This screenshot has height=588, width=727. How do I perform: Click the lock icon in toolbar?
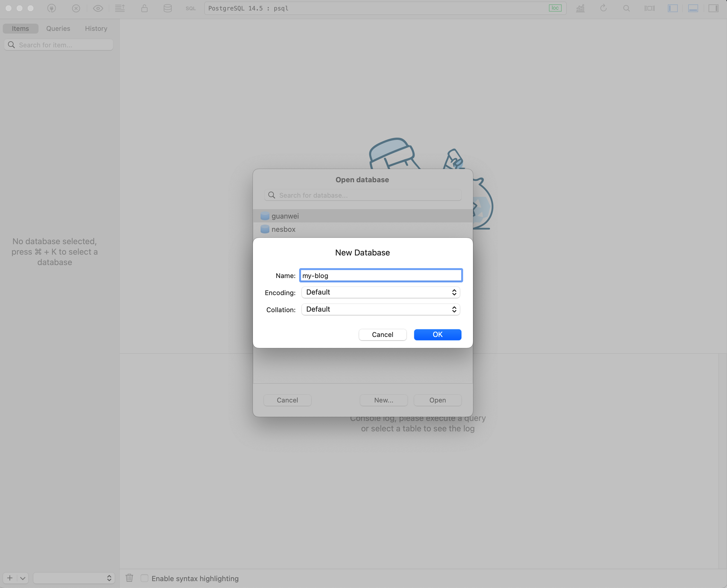pyautogui.click(x=144, y=9)
